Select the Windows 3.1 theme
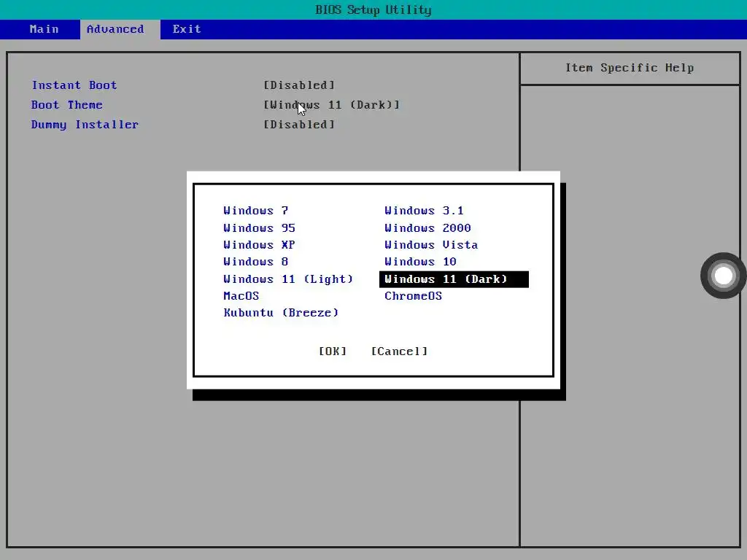 424,211
